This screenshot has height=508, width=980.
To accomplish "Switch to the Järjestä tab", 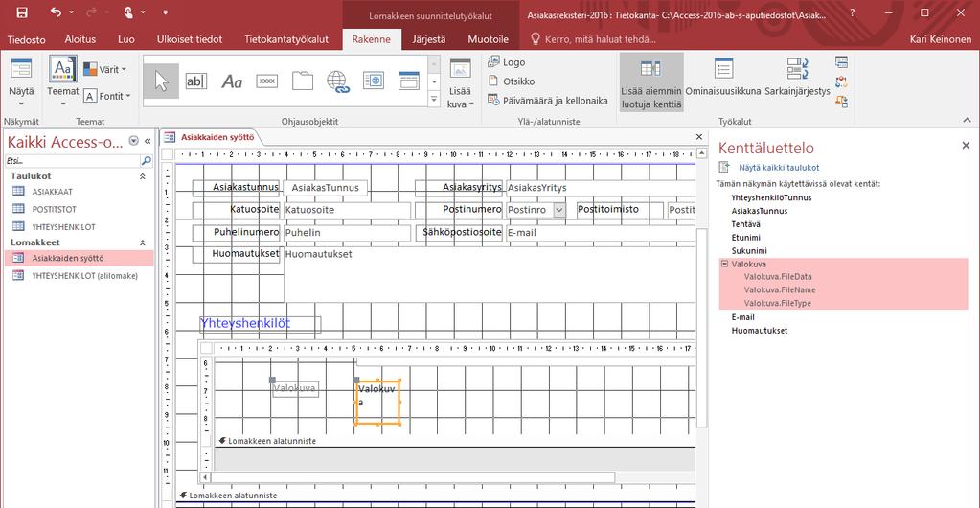I will [x=429, y=39].
